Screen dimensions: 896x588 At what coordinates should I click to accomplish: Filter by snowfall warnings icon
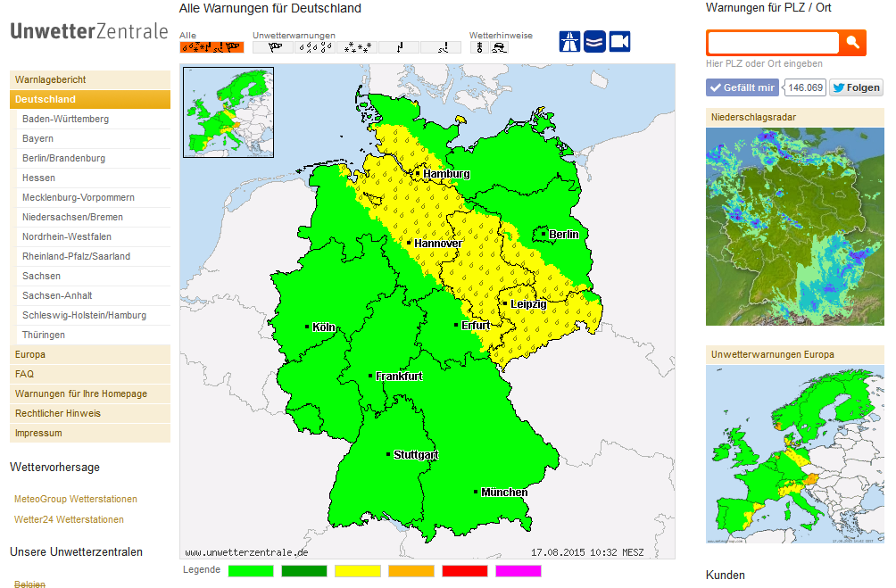pos(357,47)
